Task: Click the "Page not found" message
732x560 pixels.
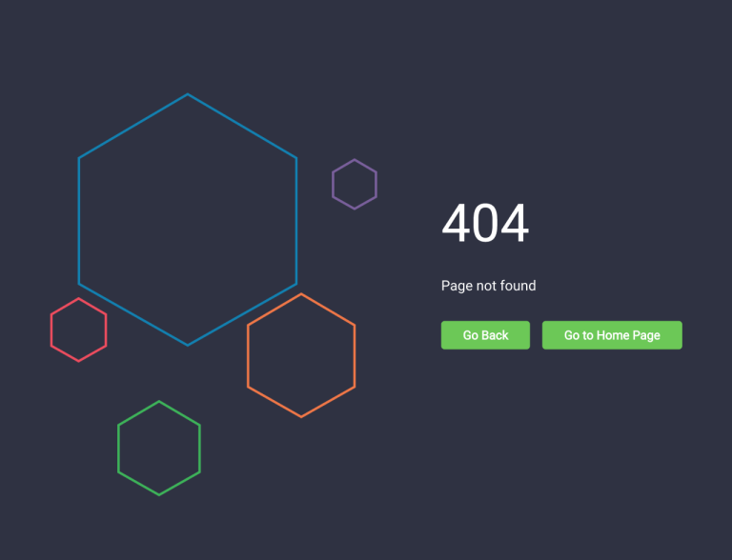Action: click(x=488, y=286)
